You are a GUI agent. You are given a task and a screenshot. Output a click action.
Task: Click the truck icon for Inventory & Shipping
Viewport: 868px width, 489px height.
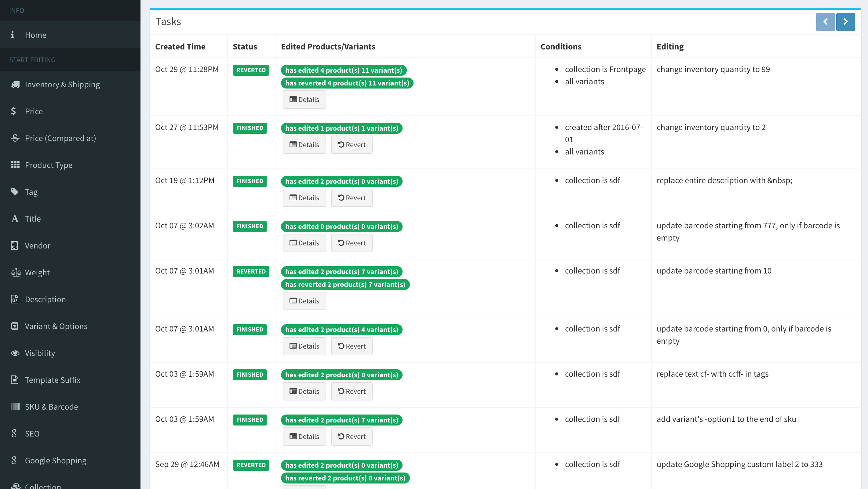point(15,85)
